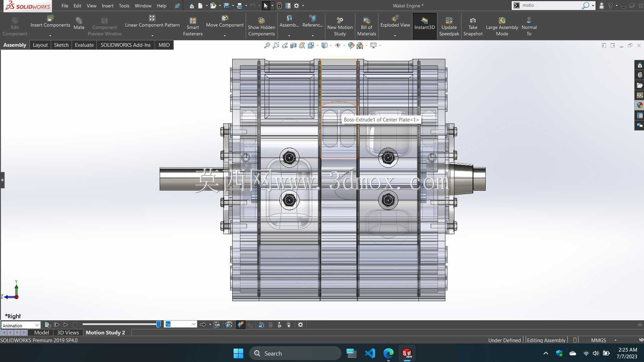The image size is (644, 362).
Task: Open Smart Fasteners tool
Action: click(193, 27)
